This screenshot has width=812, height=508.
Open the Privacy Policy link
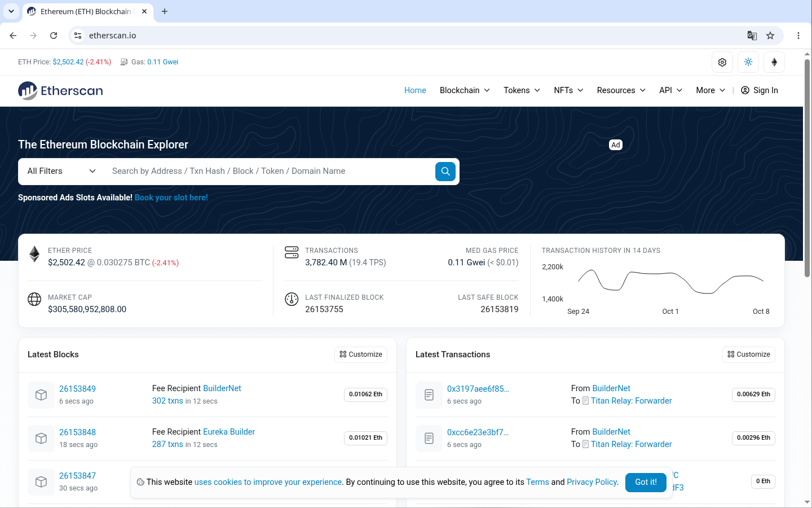(x=592, y=482)
